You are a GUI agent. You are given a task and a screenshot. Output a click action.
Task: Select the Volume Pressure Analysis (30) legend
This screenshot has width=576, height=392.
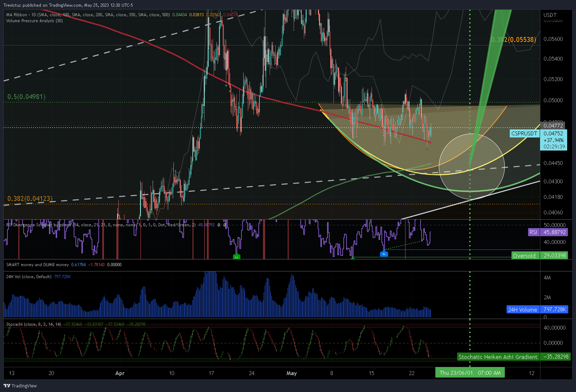point(35,21)
